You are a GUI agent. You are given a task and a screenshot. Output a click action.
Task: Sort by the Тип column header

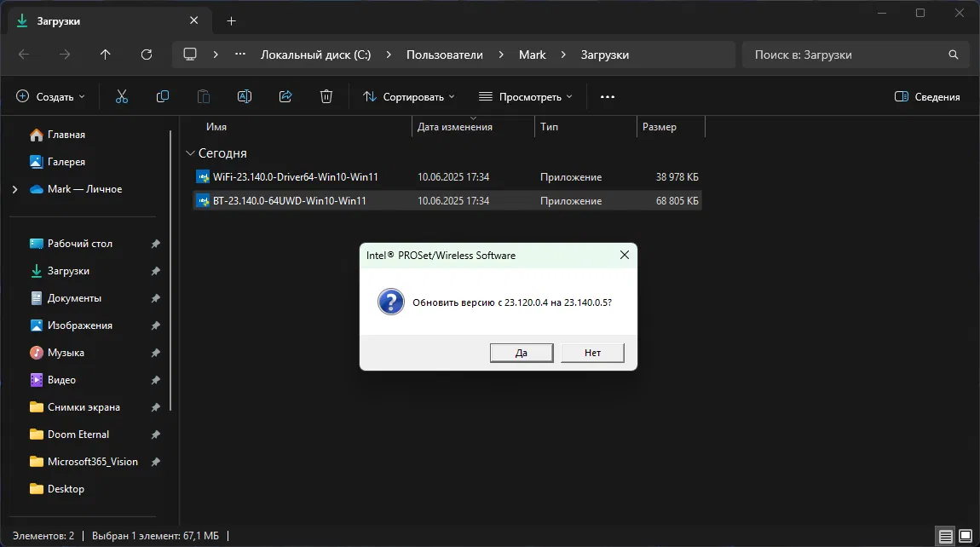(x=550, y=127)
